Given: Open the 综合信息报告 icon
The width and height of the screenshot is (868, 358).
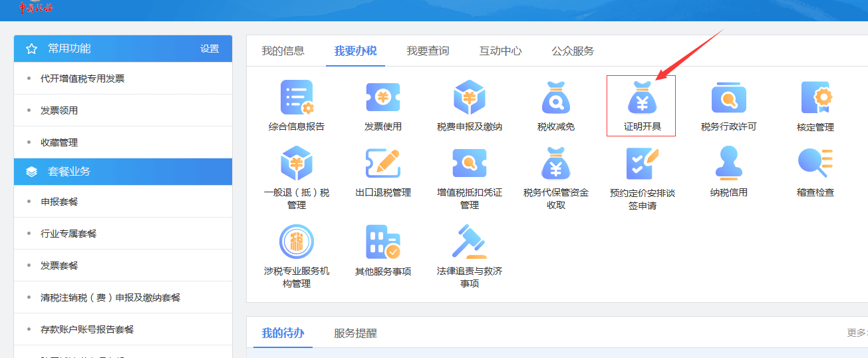Looking at the screenshot, I should pyautogui.click(x=296, y=98).
